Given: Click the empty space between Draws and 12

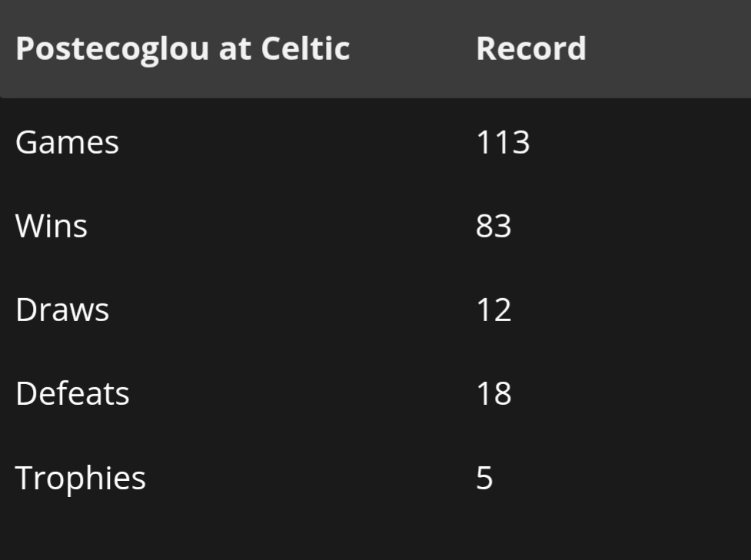Looking at the screenshot, I should [x=292, y=310].
